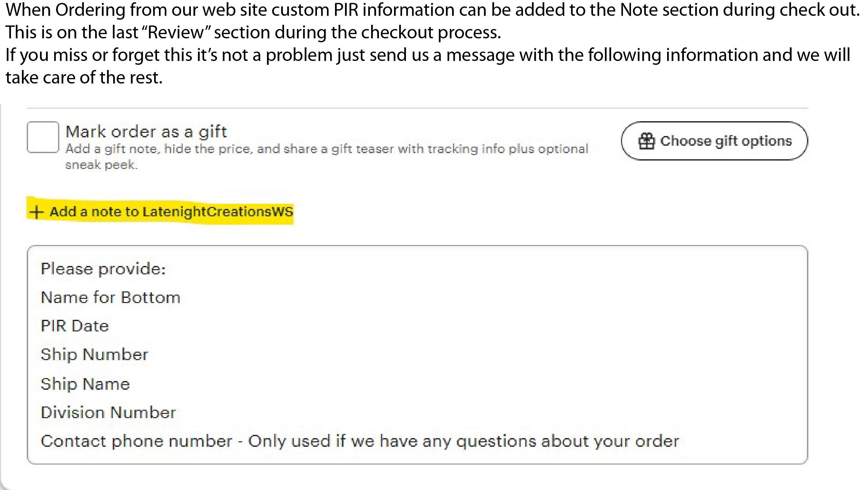The image size is (868, 490).
Task: Click the When Ordering from our web site sentence
Action: tap(433, 10)
